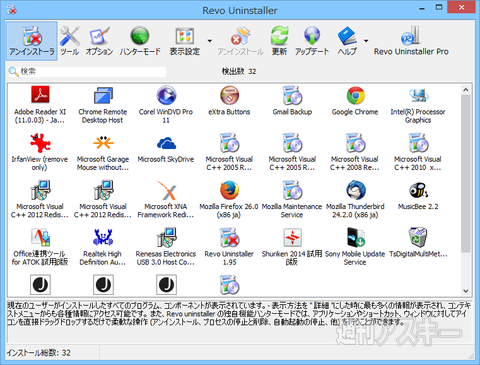Click the アップデート update globe icon
The image size is (480, 365).
[312, 36]
